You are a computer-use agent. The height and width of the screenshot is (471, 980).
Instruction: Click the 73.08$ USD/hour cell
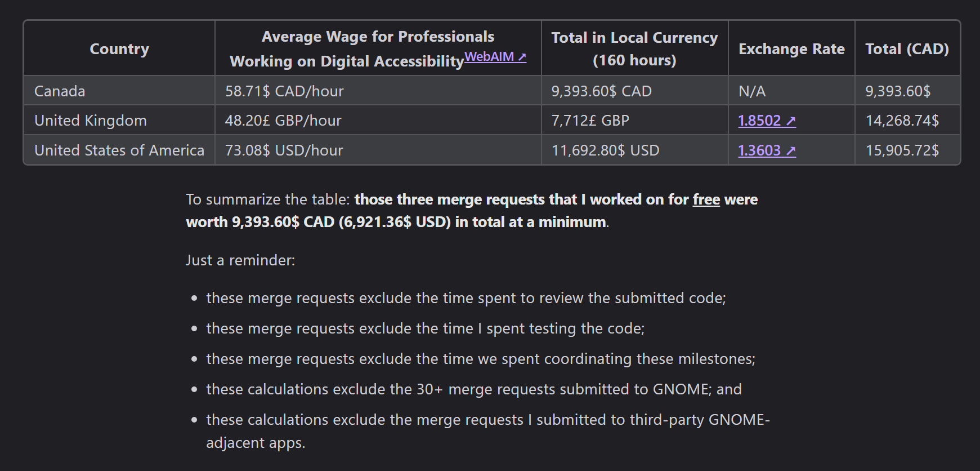coord(378,150)
